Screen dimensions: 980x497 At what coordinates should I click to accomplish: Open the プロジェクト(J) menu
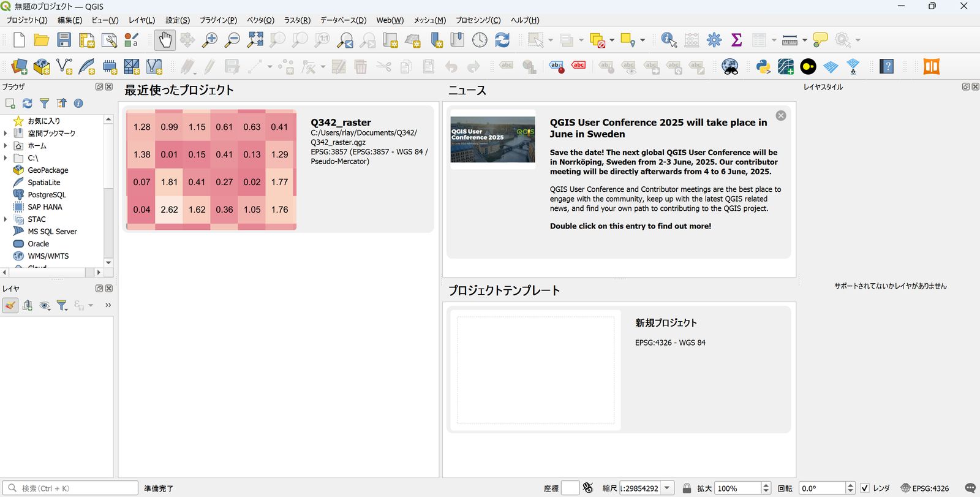[26, 20]
